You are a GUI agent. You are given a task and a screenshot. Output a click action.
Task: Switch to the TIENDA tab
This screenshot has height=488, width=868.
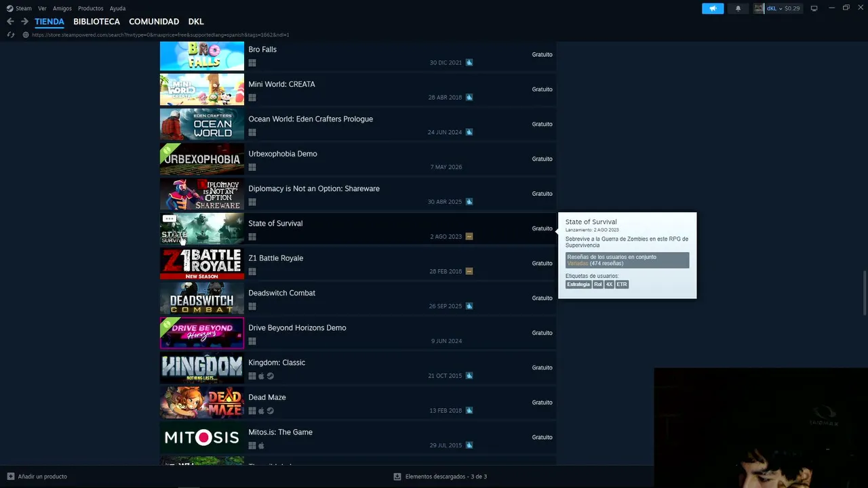50,22
